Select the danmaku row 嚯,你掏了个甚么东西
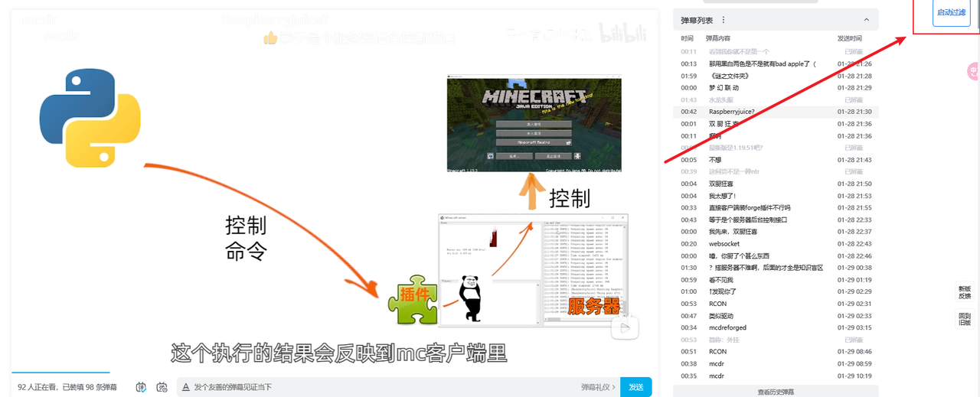980x397 pixels. tap(776, 255)
